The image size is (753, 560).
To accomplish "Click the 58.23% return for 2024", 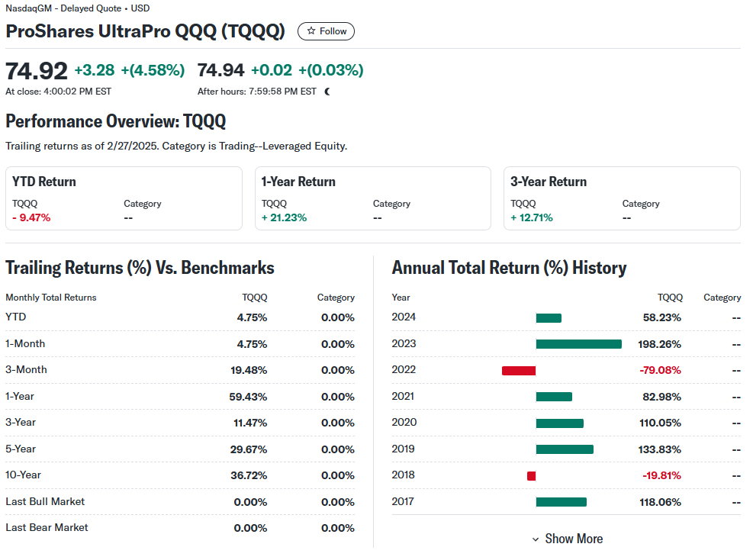I will (x=662, y=317).
